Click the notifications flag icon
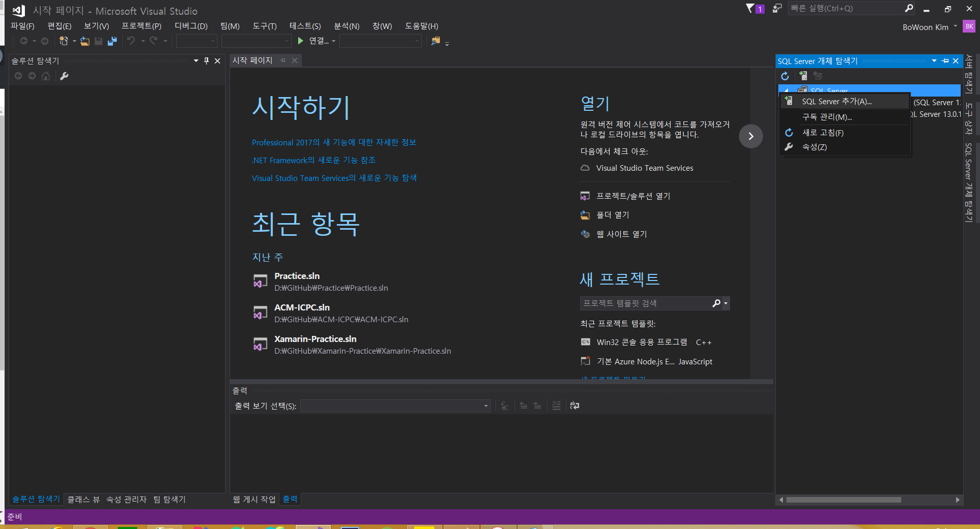This screenshot has height=529, width=980. click(750, 8)
